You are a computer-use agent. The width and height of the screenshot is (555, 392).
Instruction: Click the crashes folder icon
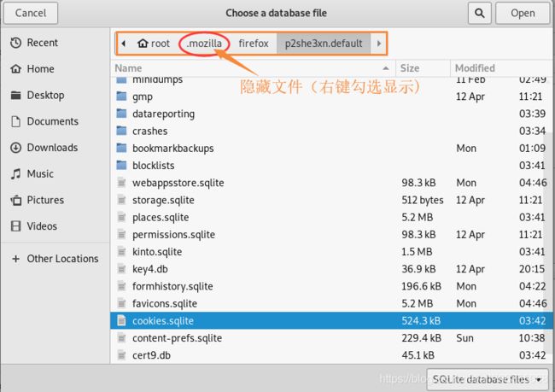[x=121, y=131]
